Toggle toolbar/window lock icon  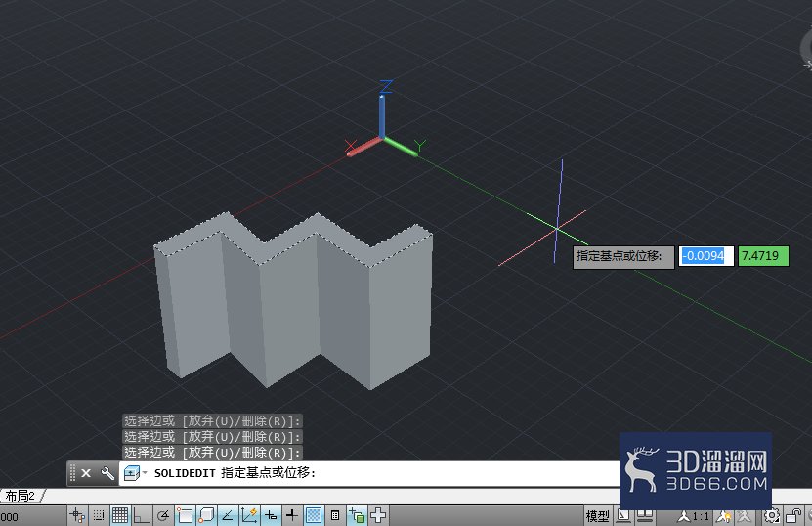click(792, 516)
